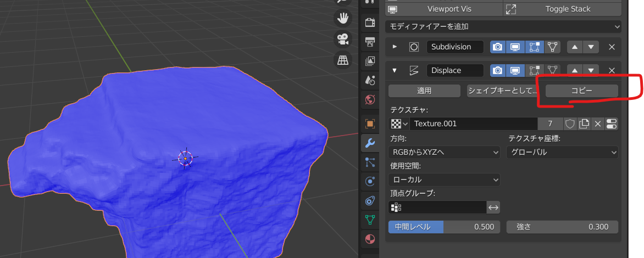Toggle Displace edit mode display

pos(534,71)
